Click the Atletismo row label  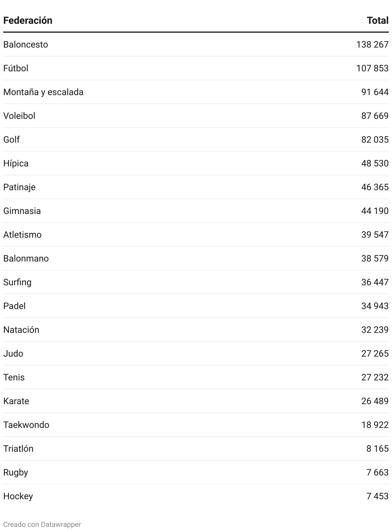pyautogui.click(x=22, y=235)
